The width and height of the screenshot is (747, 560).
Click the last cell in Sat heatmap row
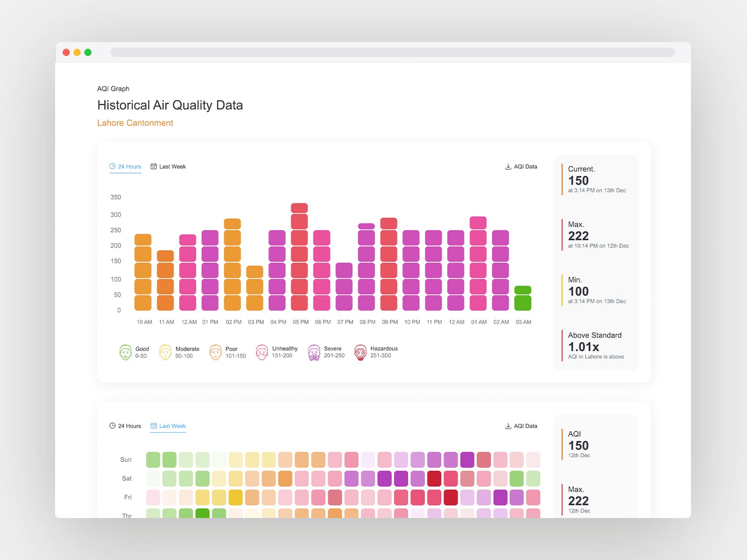tap(533, 478)
